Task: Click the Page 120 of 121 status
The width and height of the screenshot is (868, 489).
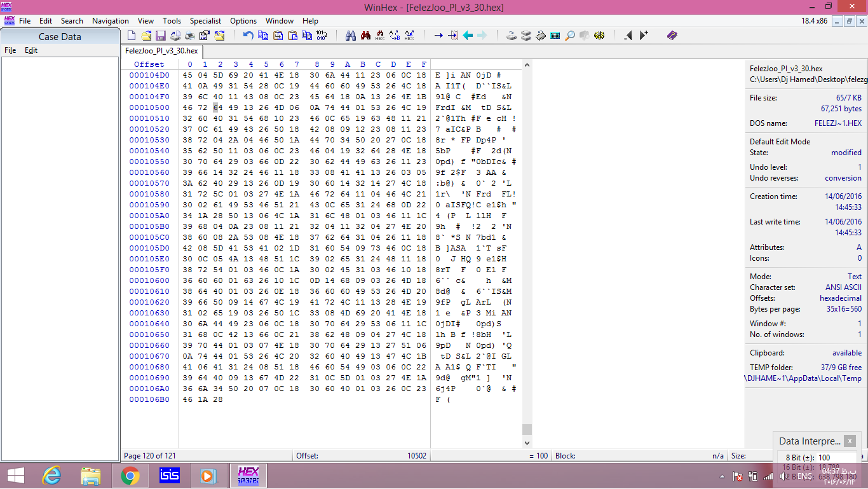Action: (150, 456)
